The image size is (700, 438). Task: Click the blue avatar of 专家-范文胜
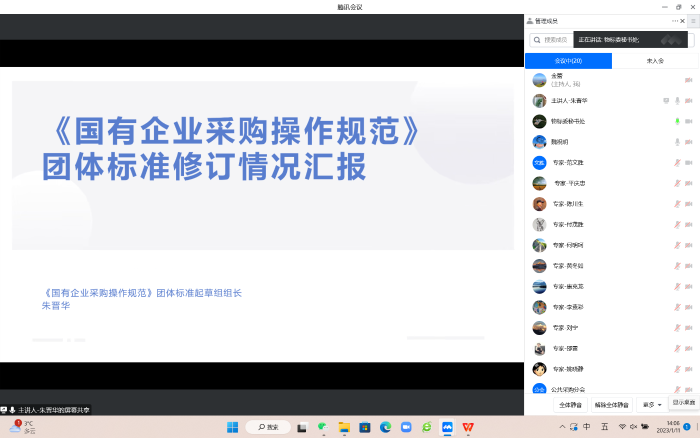point(539,163)
